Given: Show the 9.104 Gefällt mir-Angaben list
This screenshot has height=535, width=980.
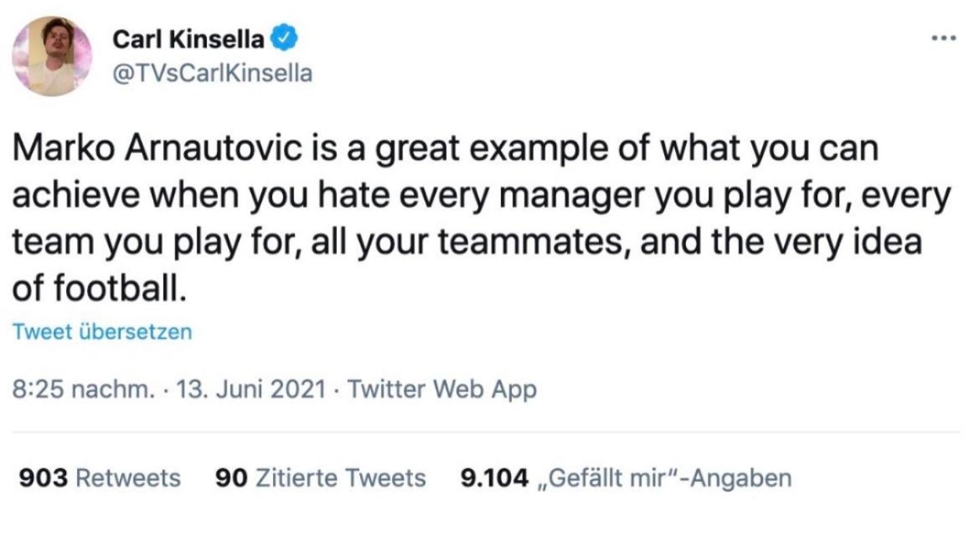Looking at the screenshot, I should [x=626, y=479].
